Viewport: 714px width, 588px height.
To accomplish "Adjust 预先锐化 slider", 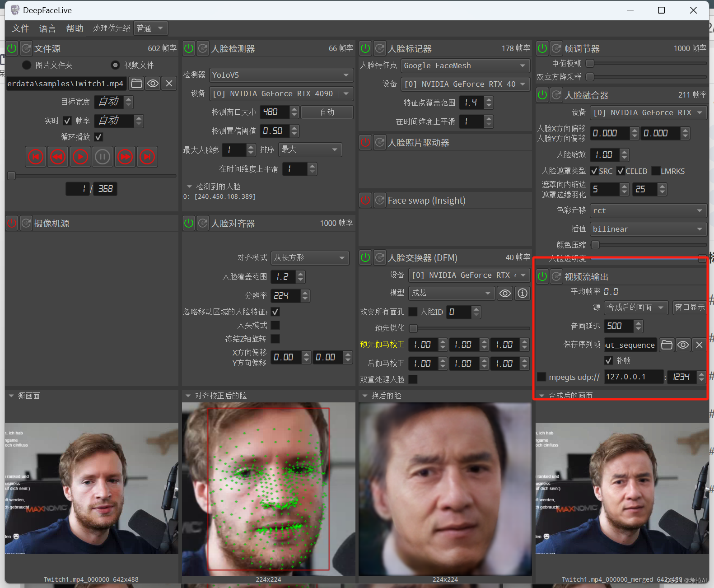I will (x=469, y=328).
